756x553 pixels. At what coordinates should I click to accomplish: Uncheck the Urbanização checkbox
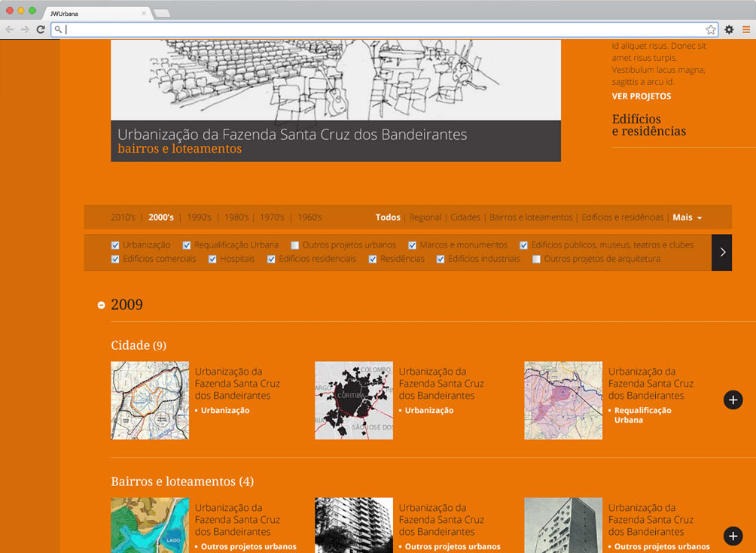point(115,245)
